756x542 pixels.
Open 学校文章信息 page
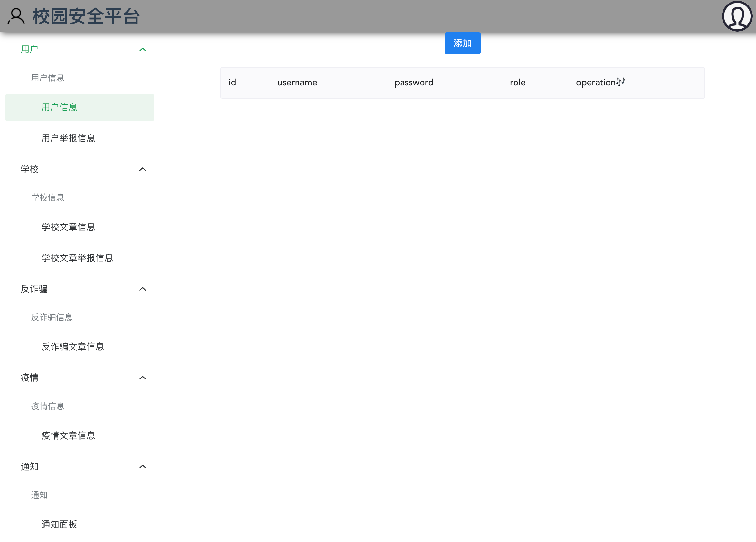pos(68,227)
